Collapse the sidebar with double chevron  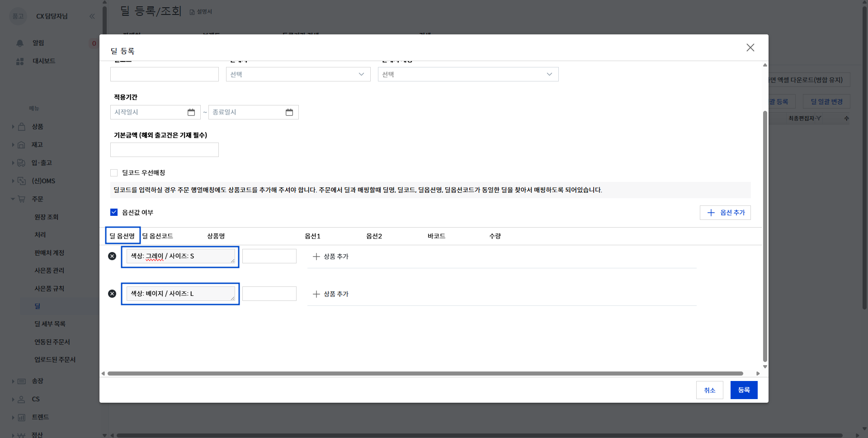pos(92,16)
